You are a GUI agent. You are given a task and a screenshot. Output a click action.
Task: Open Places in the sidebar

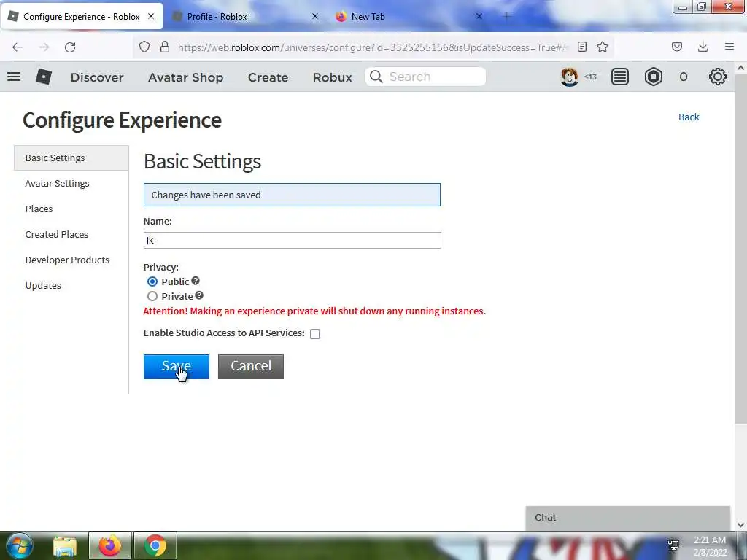(39, 209)
